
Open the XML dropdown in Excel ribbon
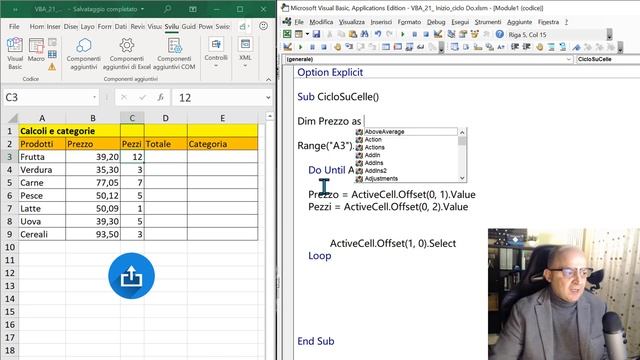[245, 53]
